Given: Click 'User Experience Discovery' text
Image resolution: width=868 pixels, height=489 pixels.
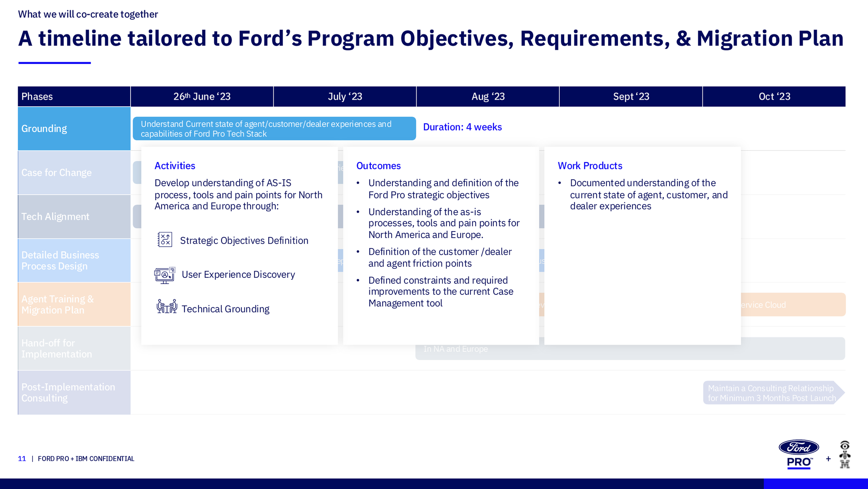Looking at the screenshot, I should pos(238,275).
